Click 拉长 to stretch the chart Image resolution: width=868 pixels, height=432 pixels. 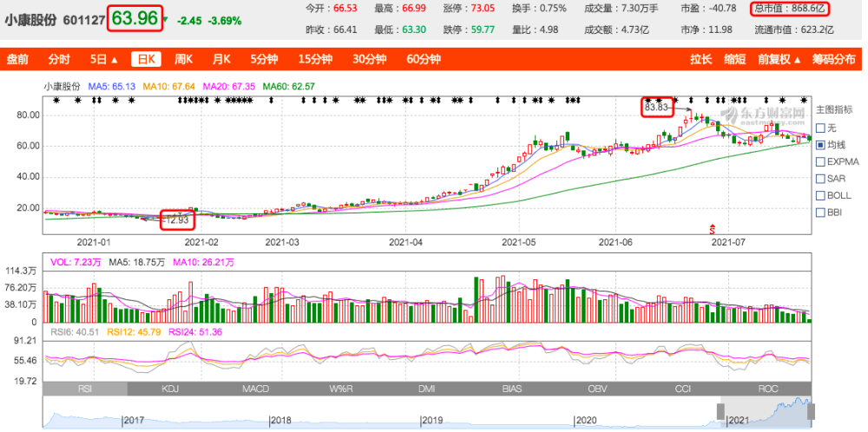point(700,60)
